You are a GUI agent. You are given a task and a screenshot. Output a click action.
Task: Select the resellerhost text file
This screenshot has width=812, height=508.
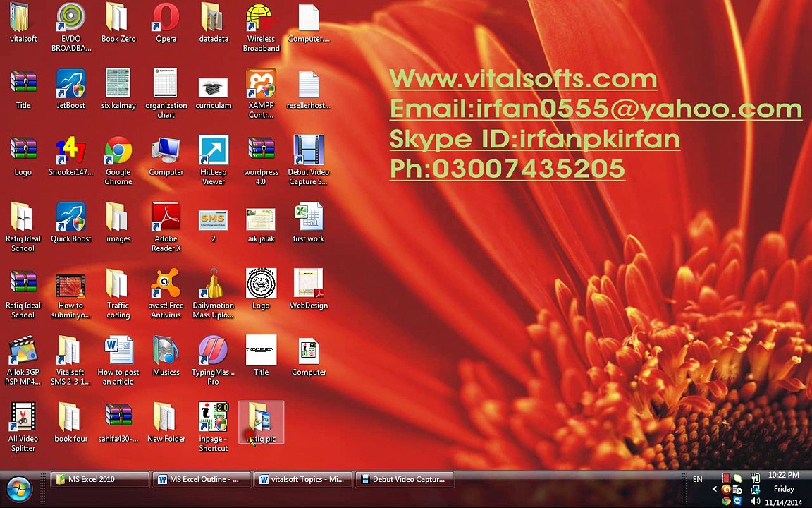[x=309, y=89]
